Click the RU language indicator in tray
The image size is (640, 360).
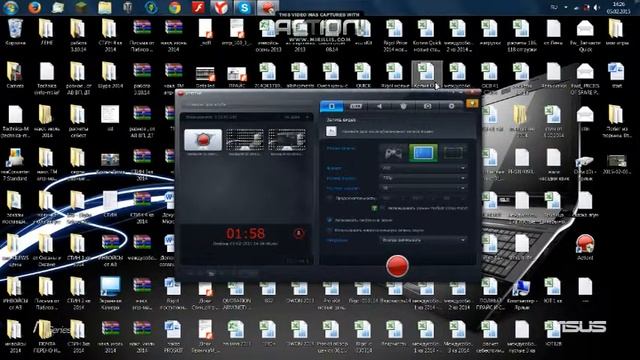[x=554, y=7]
